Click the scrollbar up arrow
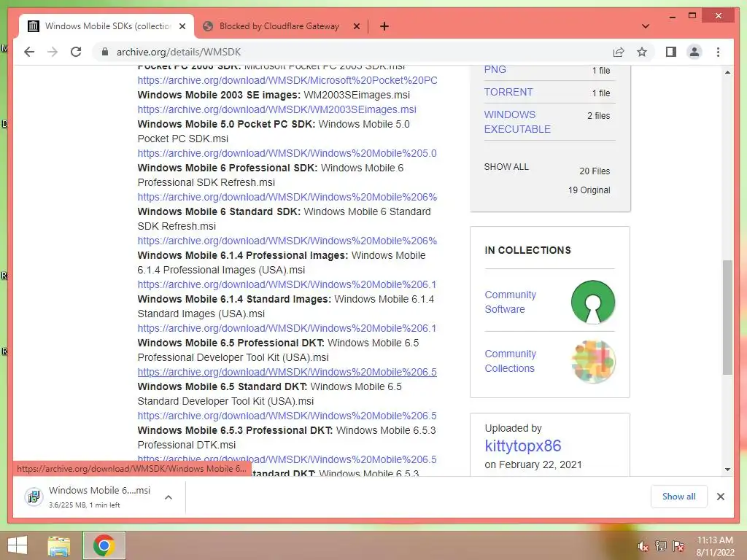This screenshot has height=560, width=747. coord(727,72)
